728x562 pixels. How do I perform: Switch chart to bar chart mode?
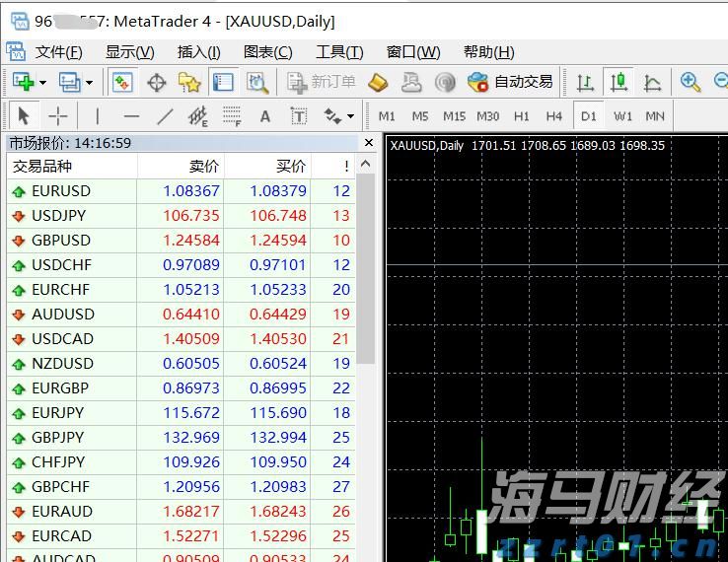[585, 82]
